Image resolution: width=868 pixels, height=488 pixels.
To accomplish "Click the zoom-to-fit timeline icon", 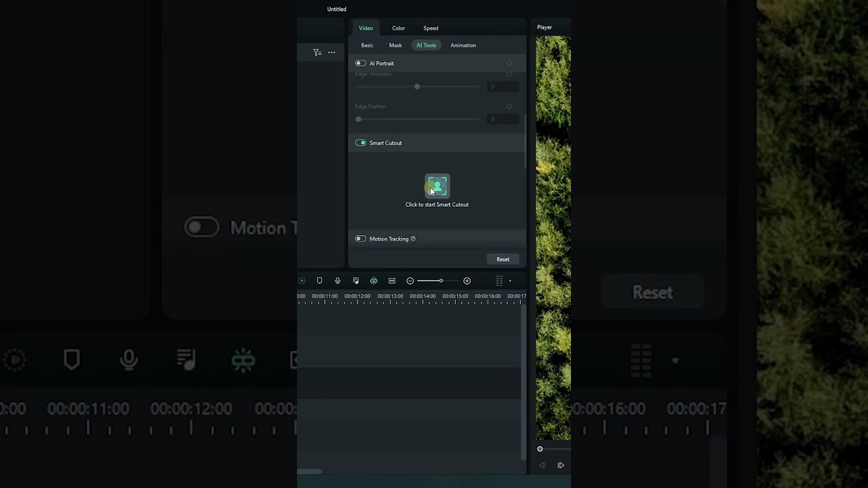I will tap(392, 281).
